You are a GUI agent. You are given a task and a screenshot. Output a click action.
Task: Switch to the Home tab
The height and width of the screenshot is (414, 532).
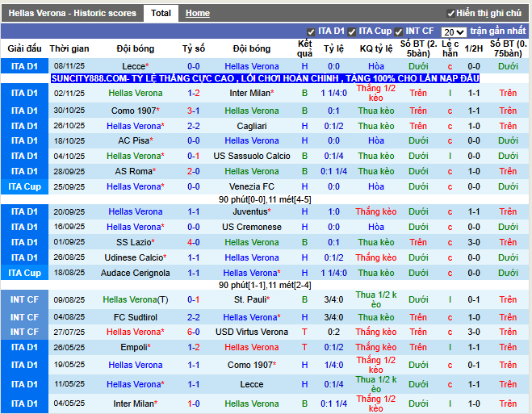pyautogui.click(x=198, y=13)
